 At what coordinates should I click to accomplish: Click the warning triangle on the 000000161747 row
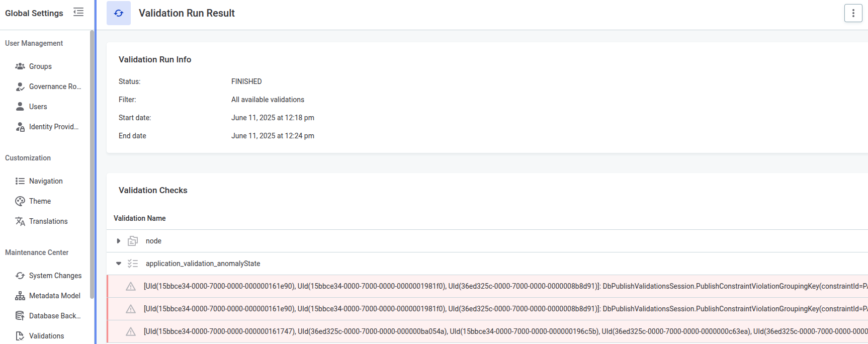(x=131, y=331)
